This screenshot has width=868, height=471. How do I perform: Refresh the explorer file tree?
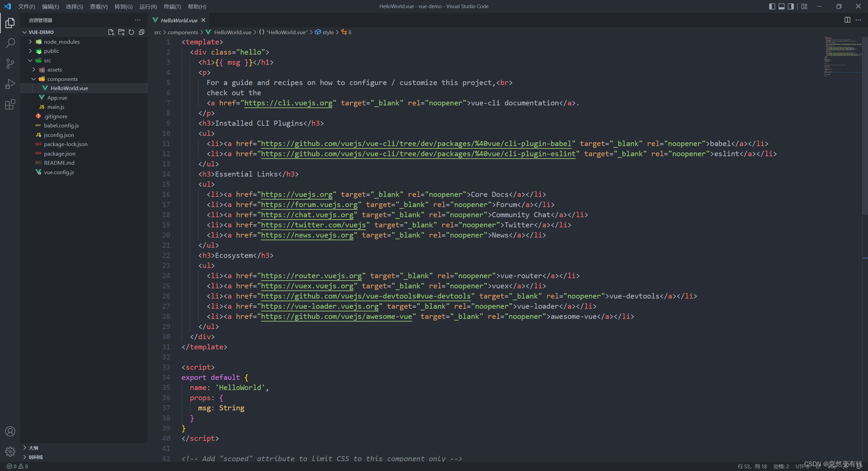pyautogui.click(x=131, y=32)
